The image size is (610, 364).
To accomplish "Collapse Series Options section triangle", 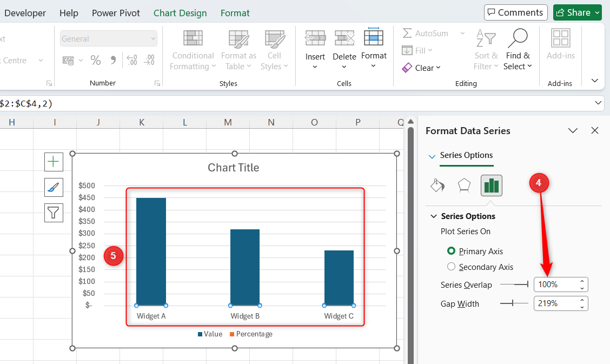I will 433,216.
